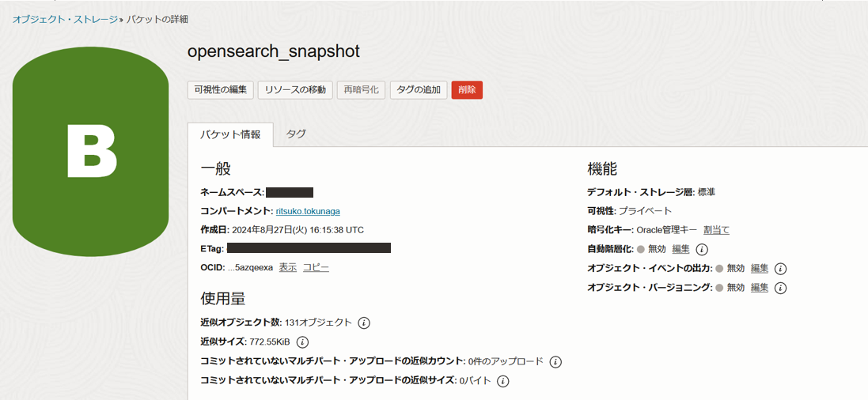868x400 pixels.
Task: Click the 772.55KiB size value
Action: [x=270, y=342]
